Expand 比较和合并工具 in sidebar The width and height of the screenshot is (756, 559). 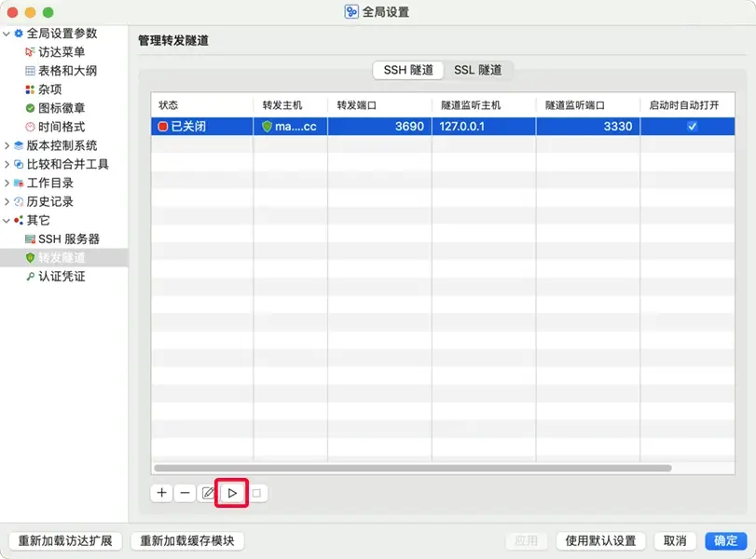[x=7, y=164]
